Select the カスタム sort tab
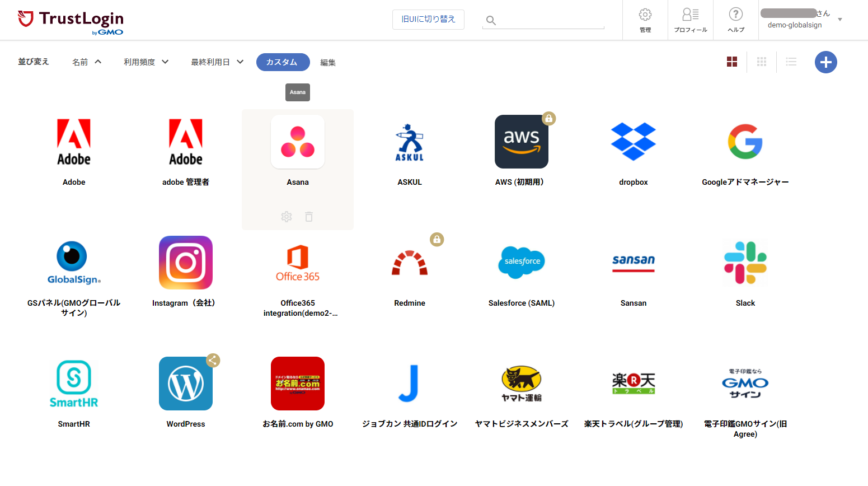This screenshot has height=486, width=868. coord(283,62)
